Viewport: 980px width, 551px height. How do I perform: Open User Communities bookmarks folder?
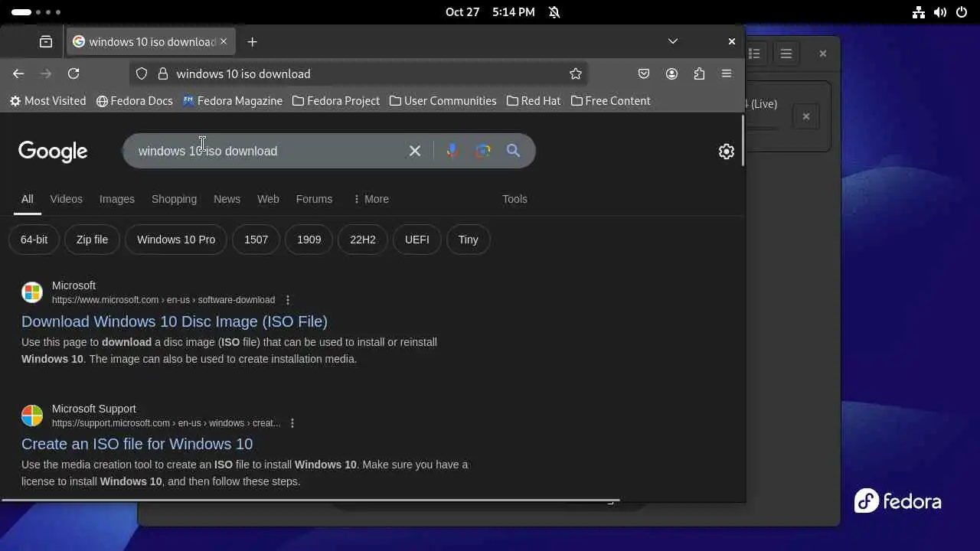point(443,101)
